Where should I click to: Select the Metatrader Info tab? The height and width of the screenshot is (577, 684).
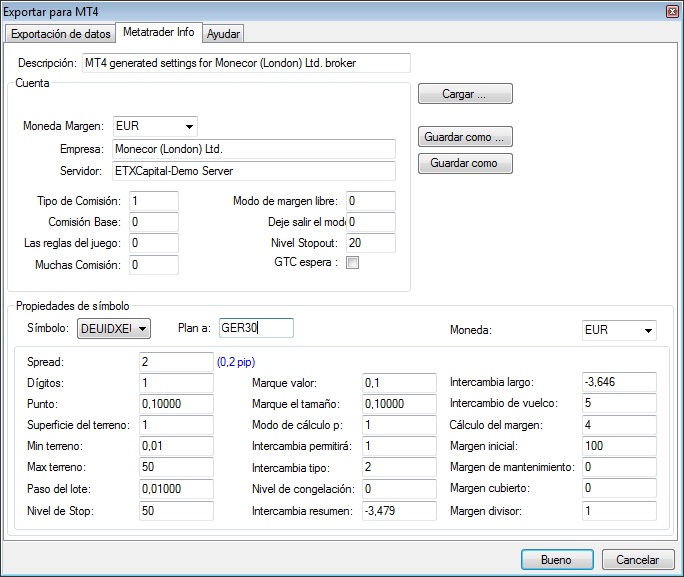pyautogui.click(x=158, y=32)
